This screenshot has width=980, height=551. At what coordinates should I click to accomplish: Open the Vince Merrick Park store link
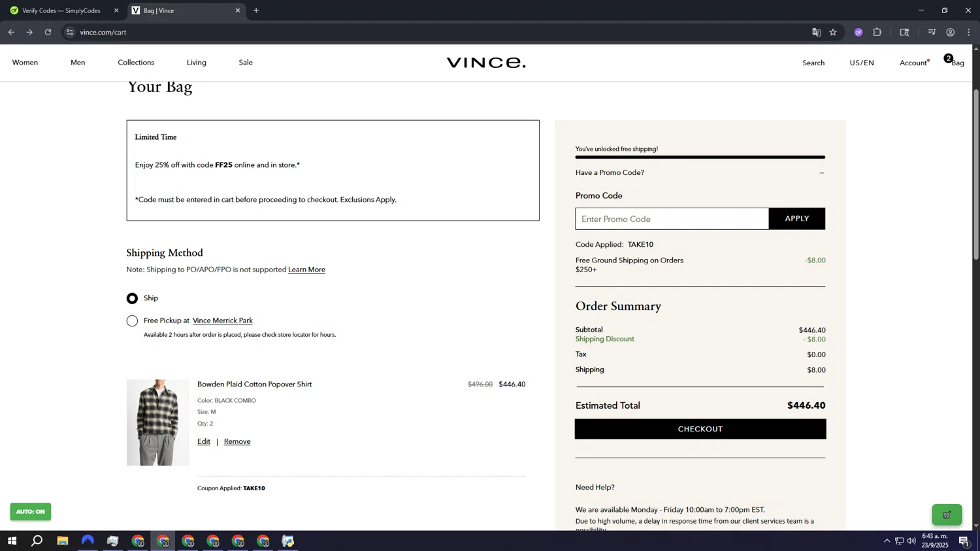[223, 321]
